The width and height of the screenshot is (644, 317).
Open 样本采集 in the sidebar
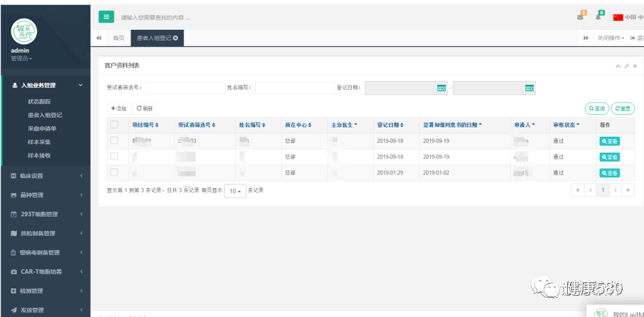(39, 142)
